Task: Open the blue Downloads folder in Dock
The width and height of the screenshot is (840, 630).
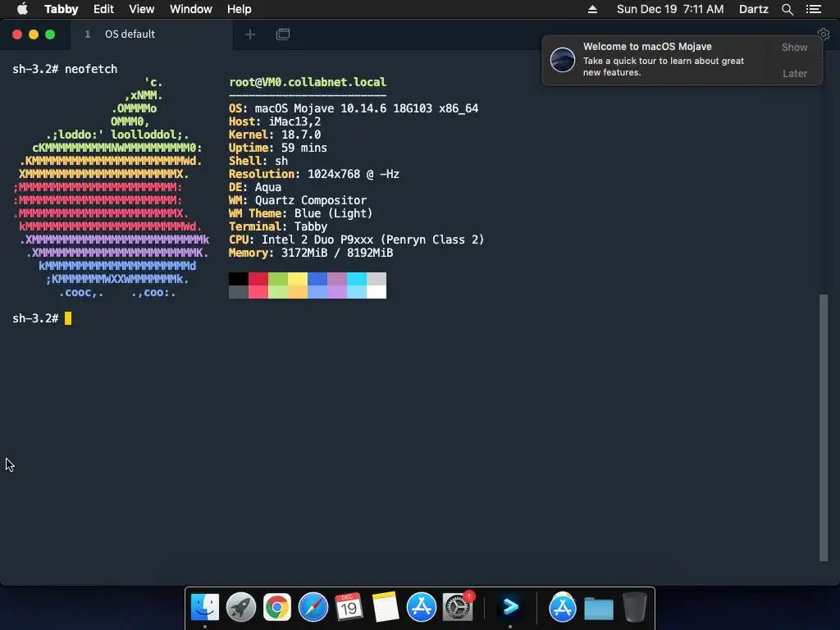Action: click(598, 609)
